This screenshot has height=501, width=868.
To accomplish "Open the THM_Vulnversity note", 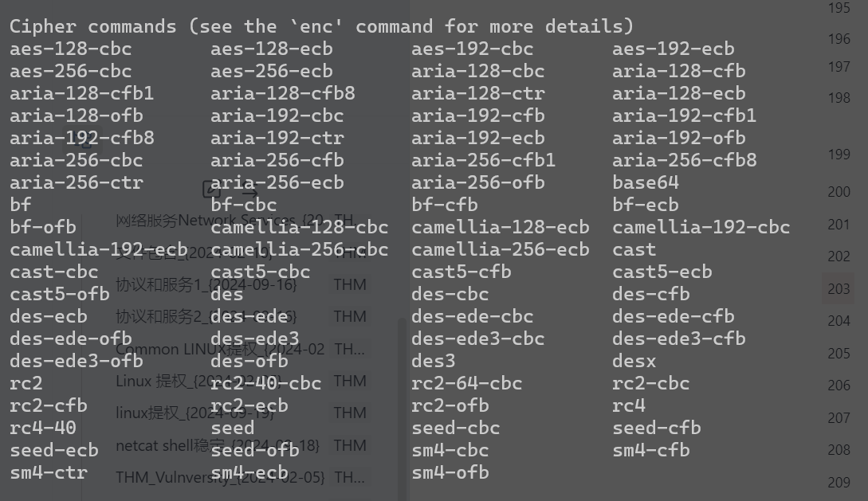I will (x=220, y=477).
